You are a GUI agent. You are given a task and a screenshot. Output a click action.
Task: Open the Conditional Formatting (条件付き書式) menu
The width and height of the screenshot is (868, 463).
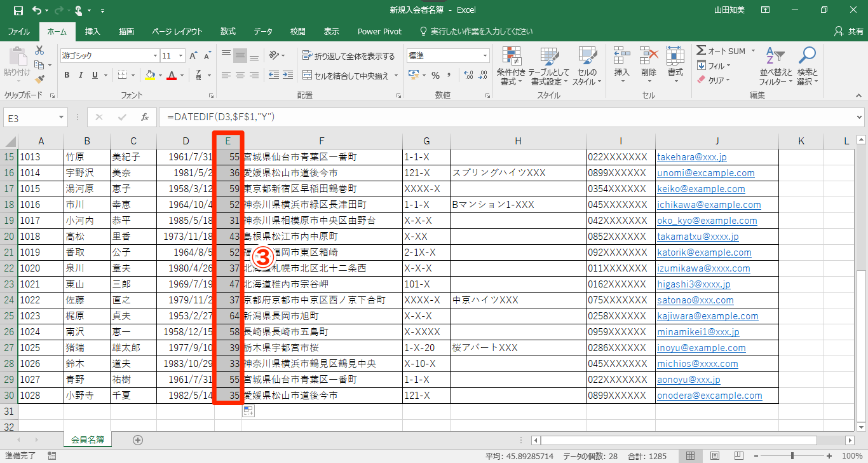(x=512, y=66)
